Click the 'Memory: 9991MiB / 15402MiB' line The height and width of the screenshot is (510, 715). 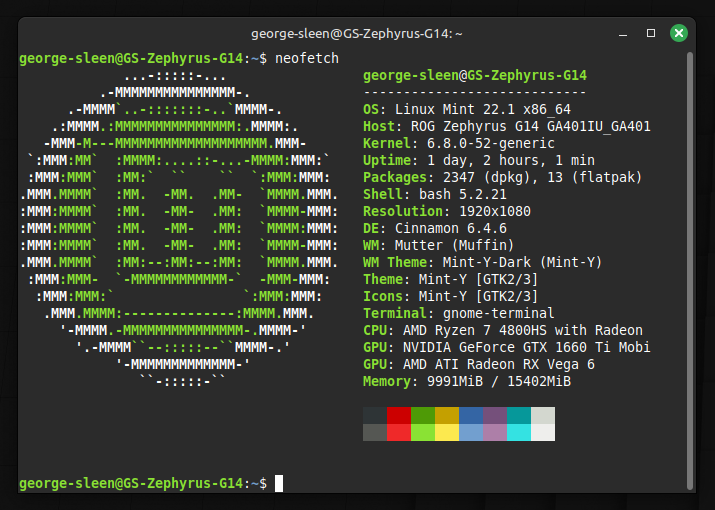(467, 381)
